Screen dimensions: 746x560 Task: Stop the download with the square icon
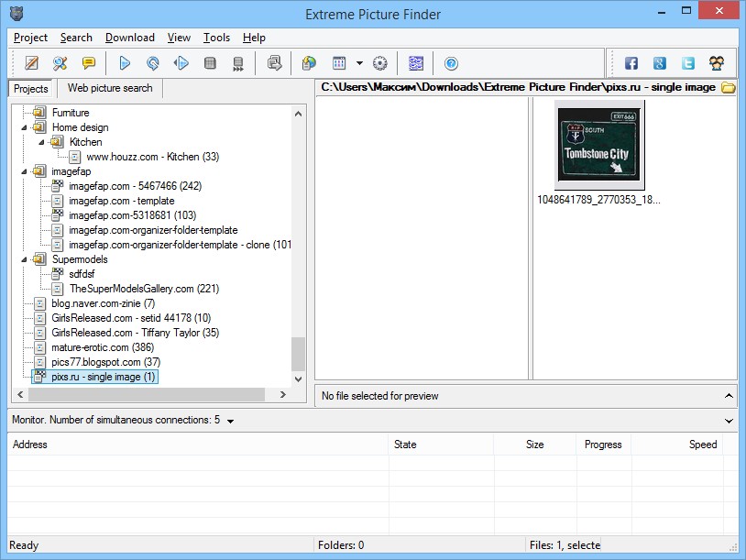pos(210,63)
